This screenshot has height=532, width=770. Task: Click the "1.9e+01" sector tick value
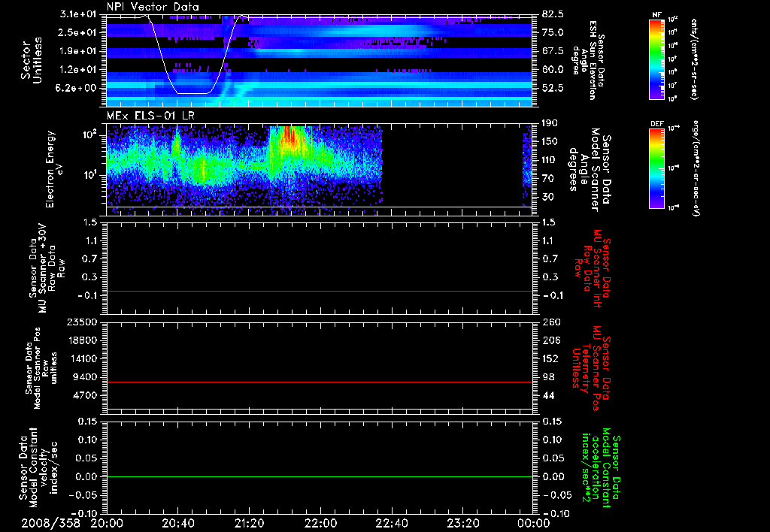pos(78,51)
